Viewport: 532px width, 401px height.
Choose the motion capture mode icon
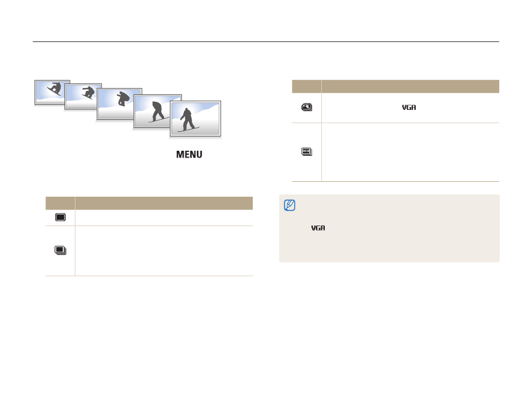tap(307, 108)
